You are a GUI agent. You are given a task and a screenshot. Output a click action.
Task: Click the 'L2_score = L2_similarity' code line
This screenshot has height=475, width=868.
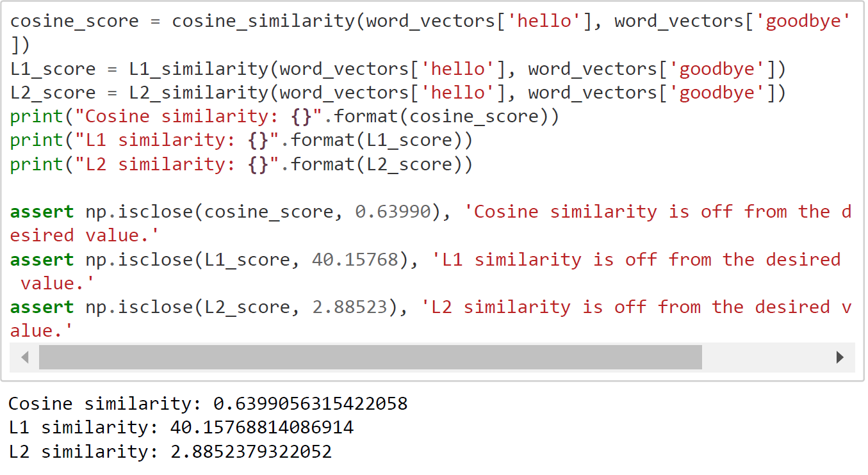398,93
